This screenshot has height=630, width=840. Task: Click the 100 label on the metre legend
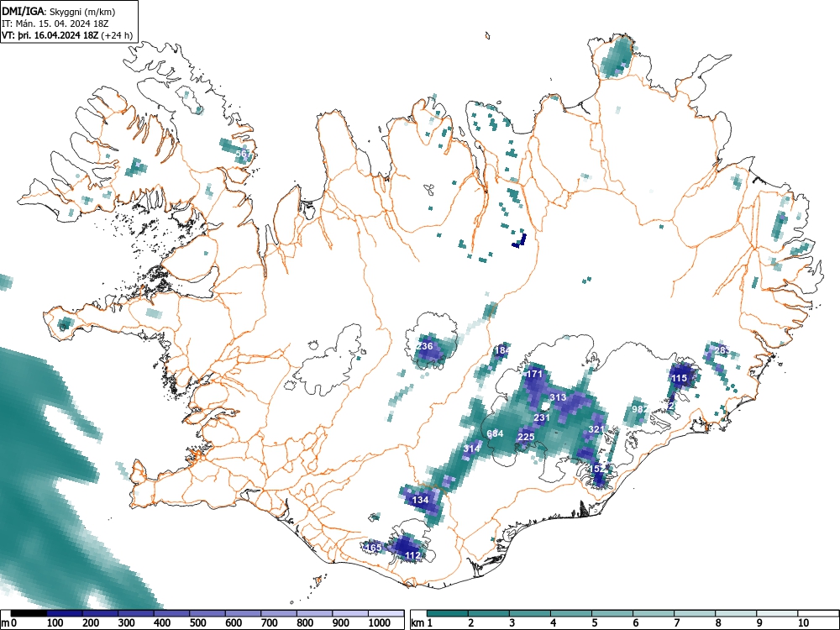[x=55, y=623]
